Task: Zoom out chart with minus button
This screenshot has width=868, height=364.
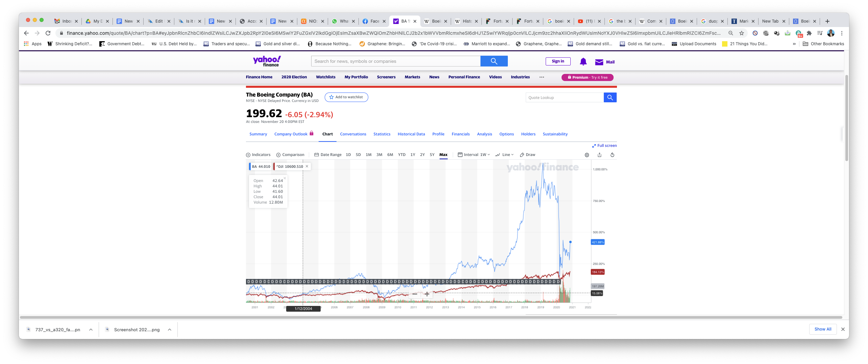Action: pos(415,294)
